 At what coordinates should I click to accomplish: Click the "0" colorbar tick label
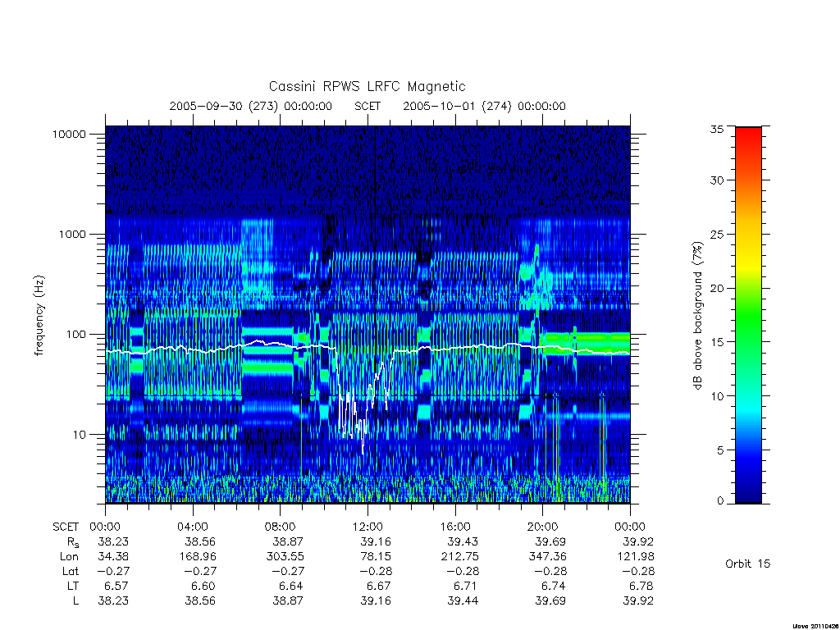coord(720,501)
